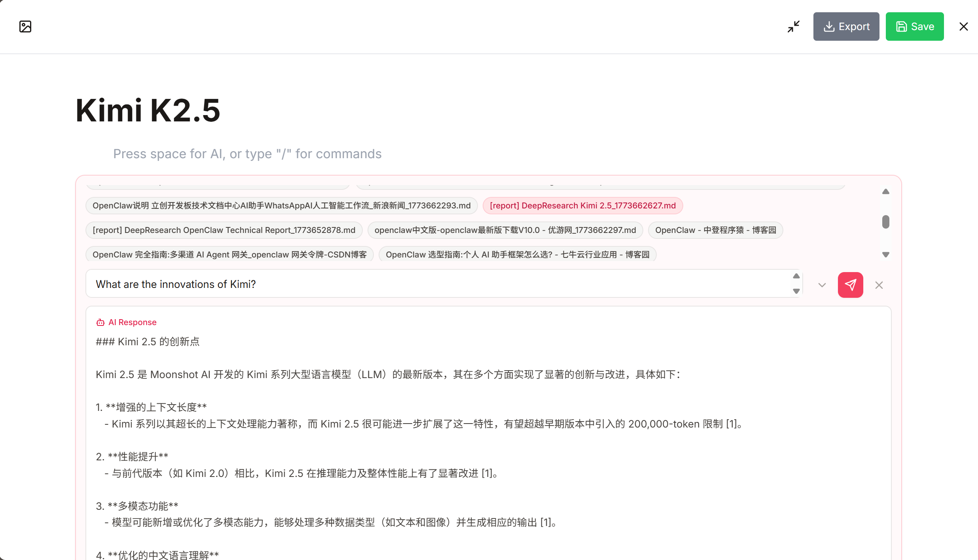
Task: Toggle the DeepResearch OpenClaw Technical Report chip
Action: click(224, 230)
